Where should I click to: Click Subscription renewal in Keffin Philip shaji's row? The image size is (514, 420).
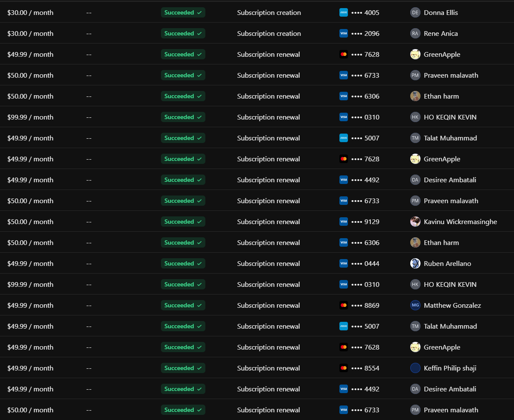point(269,368)
